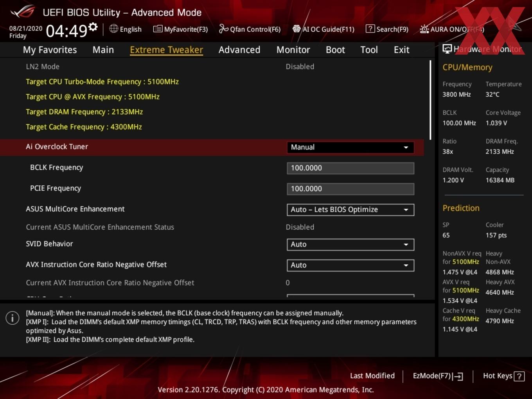Click the 3800 MHz frequency value
Screen dimensions: 532x399
click(x=457, y=94)
